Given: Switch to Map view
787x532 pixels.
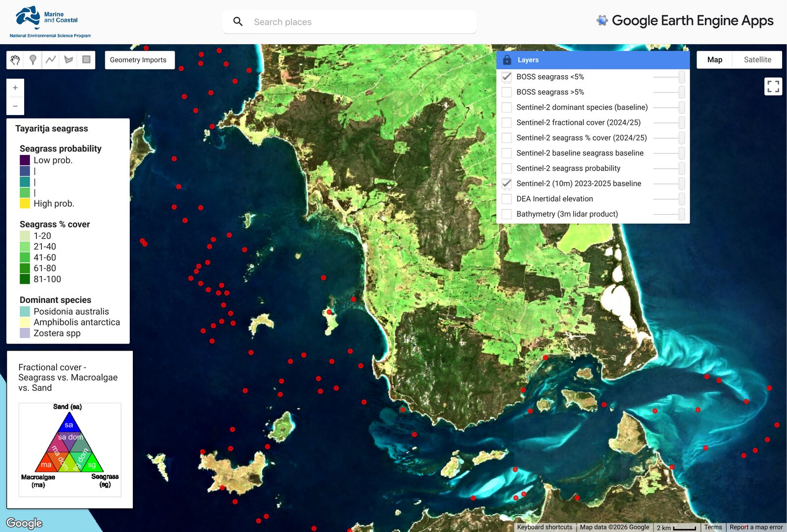Looking at the screenshot, I should (715, 60).
